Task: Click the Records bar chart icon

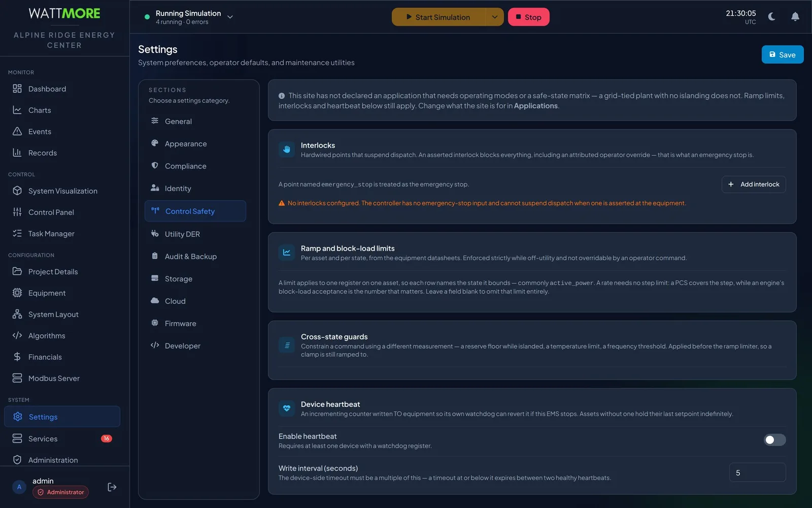Action: click(17, 153)
